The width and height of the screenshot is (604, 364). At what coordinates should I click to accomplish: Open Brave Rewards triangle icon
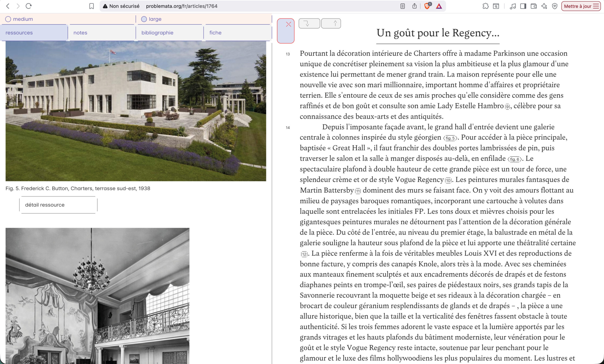[x=439, y=6]
